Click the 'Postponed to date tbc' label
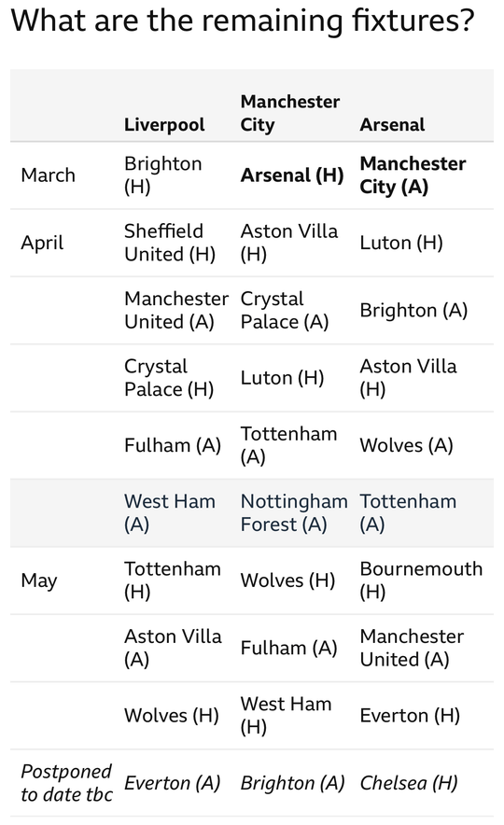The width and height of the screenshot is (504, 825). coord(66,783)
